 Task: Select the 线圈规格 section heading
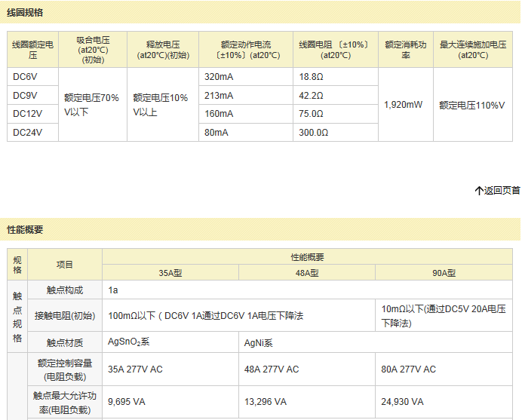point(25,12)
